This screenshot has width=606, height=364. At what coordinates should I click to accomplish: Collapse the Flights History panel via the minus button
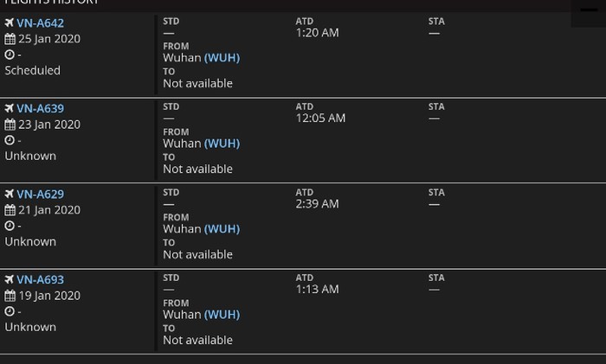(x=589, y=10)
